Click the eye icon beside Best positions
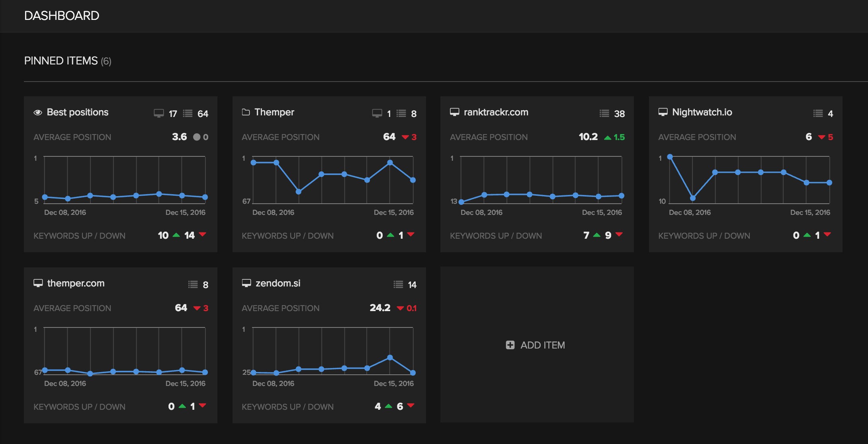The image size is (868, 444). (x=38, y=113)
